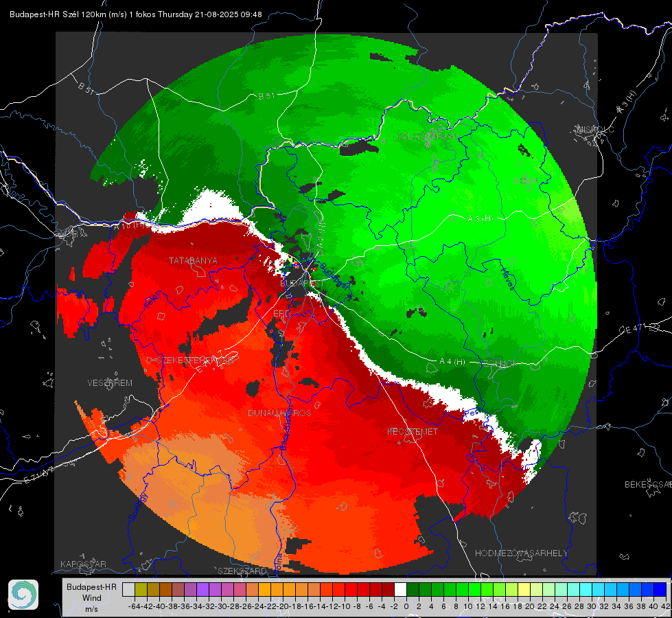
Task: Click the 'Budapest-HR Wind m/s' legend label
Action: (91, 598)
